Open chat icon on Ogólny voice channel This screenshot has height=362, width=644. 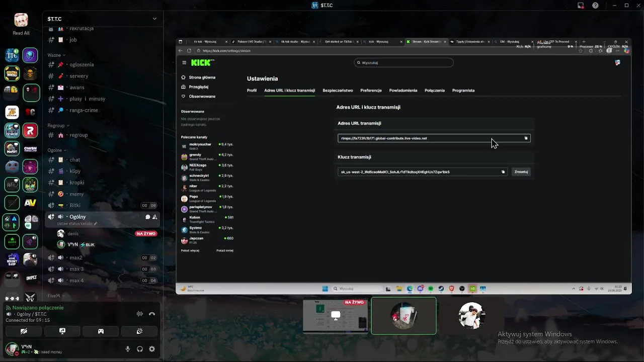tap(148, 217)
